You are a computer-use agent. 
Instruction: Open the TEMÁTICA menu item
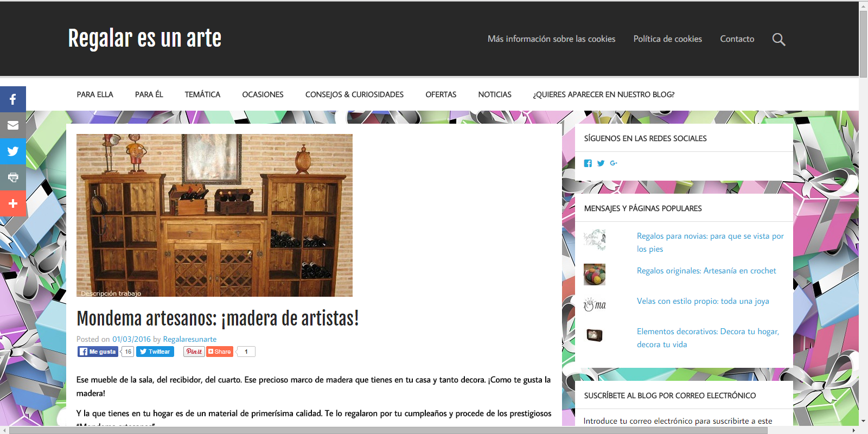click(x=202, y=94)
